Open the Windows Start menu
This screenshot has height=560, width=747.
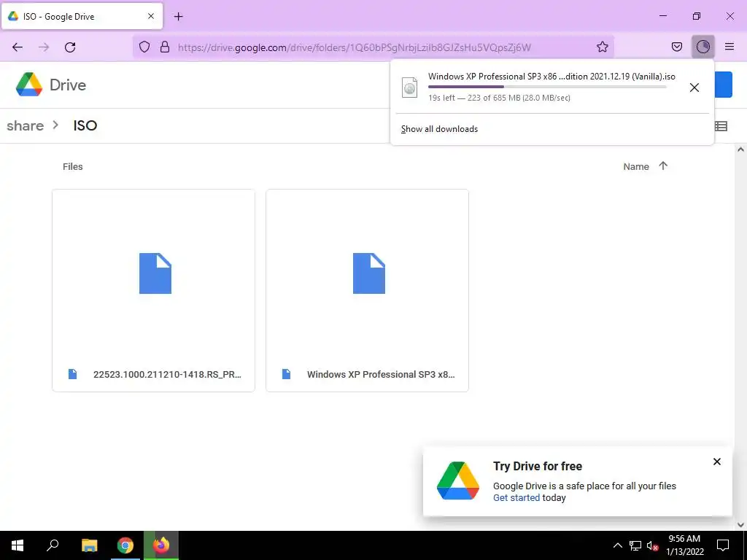tap(18, 545)
